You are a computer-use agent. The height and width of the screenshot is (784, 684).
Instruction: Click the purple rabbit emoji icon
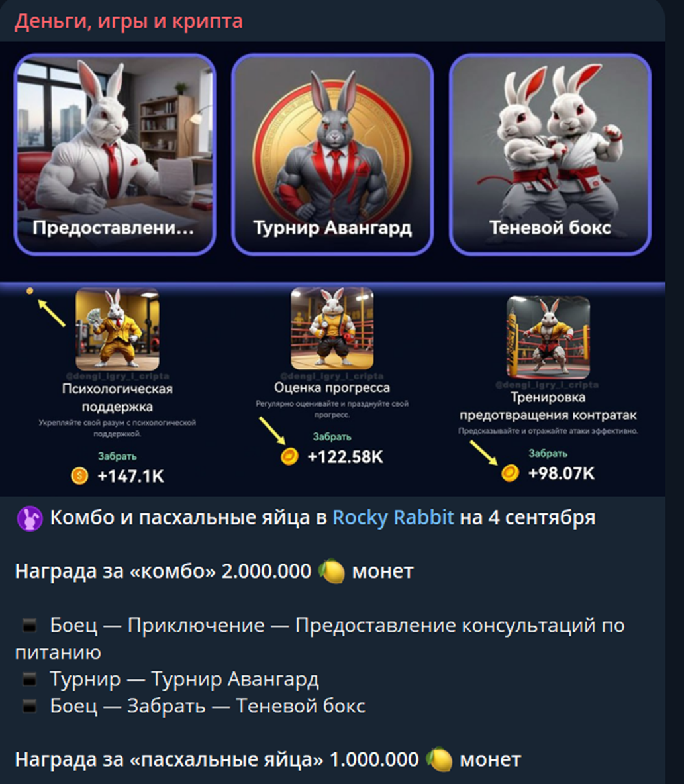click(x=30, y=518)
